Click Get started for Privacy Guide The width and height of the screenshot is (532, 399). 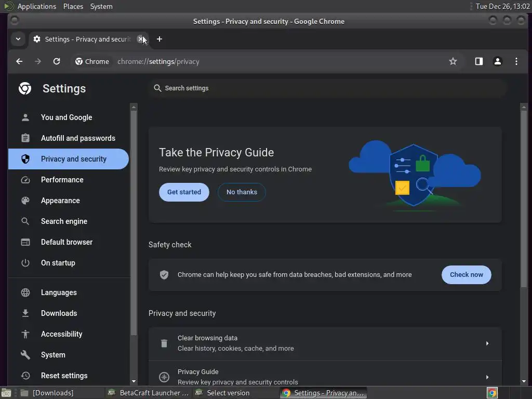184,192
